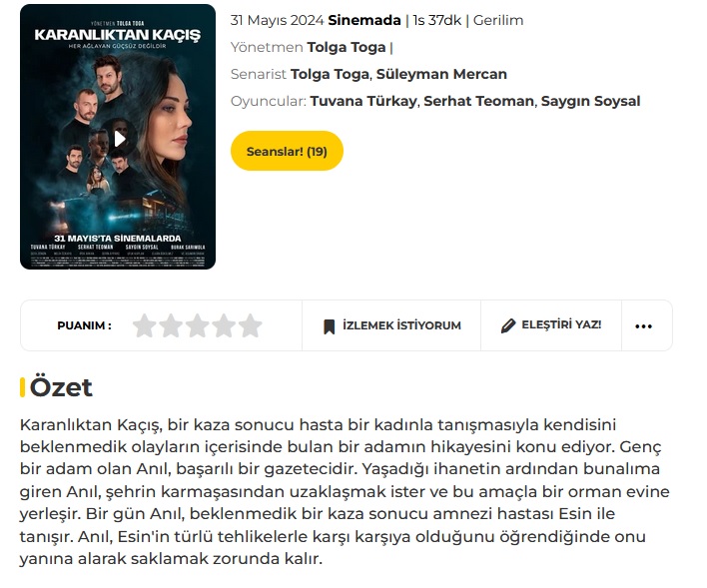
Task: Click the Karanlıktan Kaçış poster title area
Action: (x=118, y=35)
